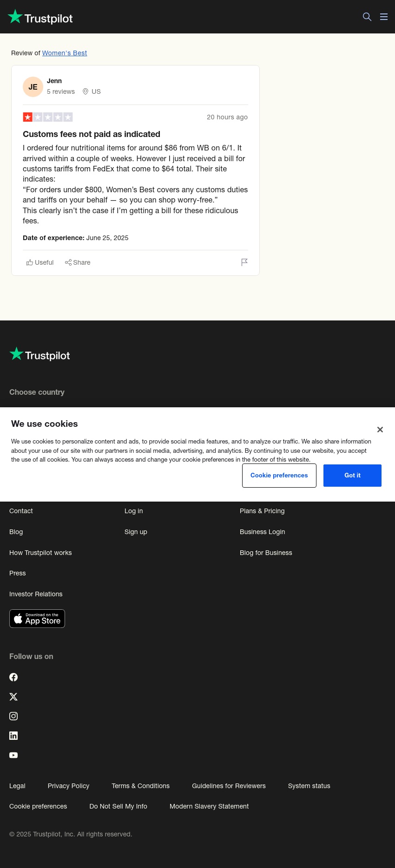This screenshot has height=868, width=395.
Task: Click the Sign up footer link
Action: pyautogui.click(x=136, y=532)
